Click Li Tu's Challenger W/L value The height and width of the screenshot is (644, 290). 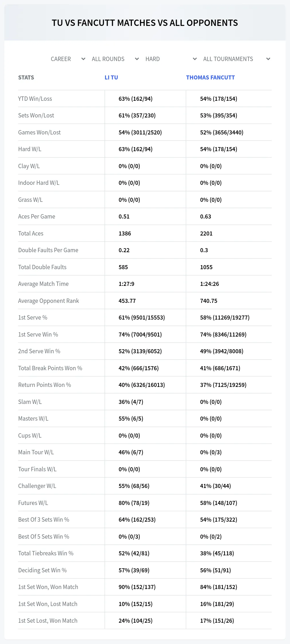coord(134,486)
